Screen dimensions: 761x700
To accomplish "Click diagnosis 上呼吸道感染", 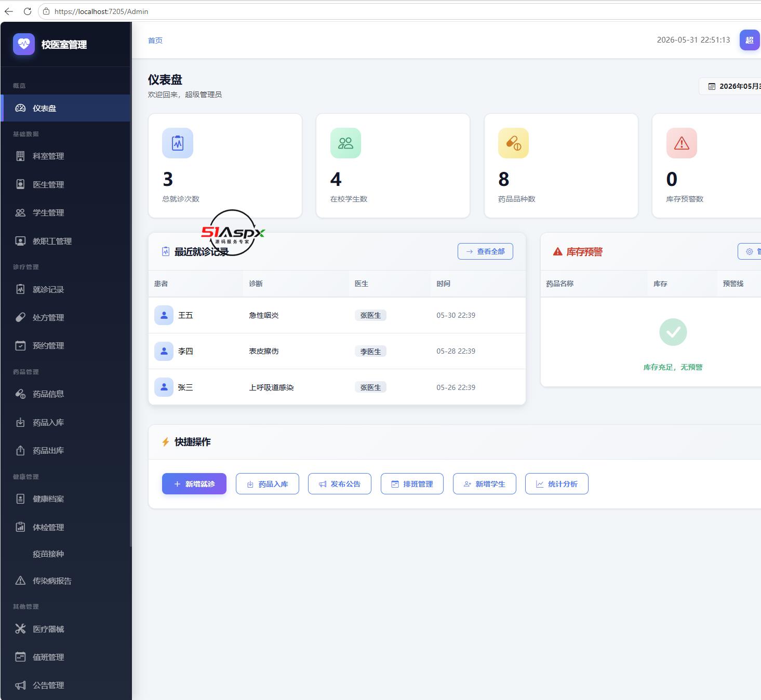I will [x=271, y=387].
